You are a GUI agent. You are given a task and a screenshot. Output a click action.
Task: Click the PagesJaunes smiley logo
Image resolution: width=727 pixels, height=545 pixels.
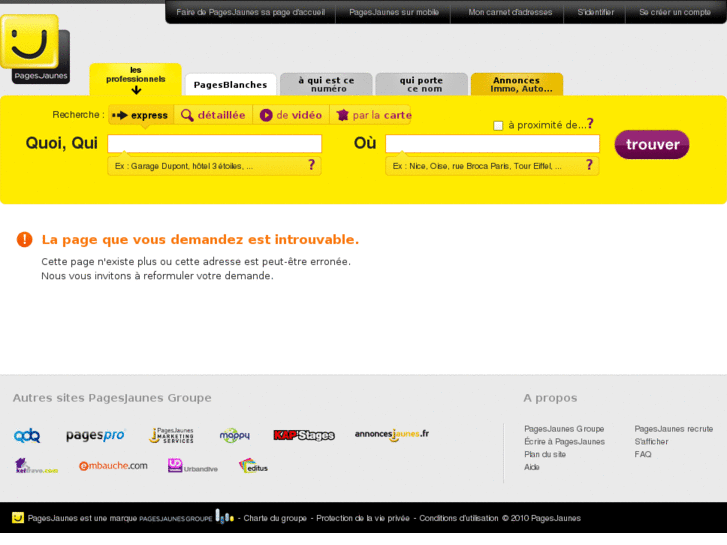point(35,49)
